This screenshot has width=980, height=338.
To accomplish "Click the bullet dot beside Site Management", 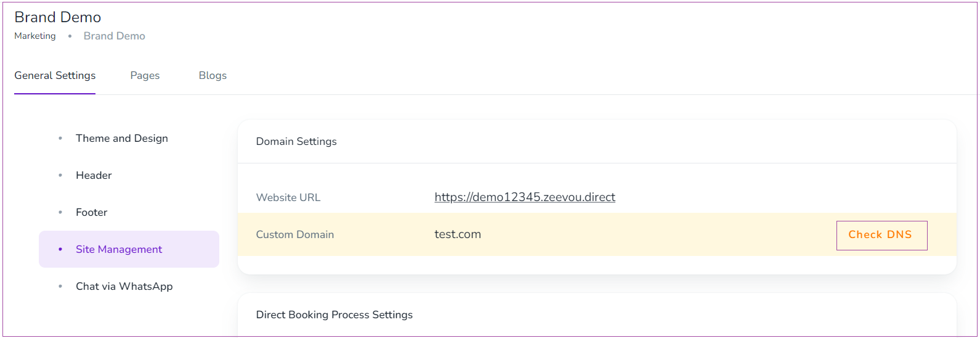I will (60, 249).
